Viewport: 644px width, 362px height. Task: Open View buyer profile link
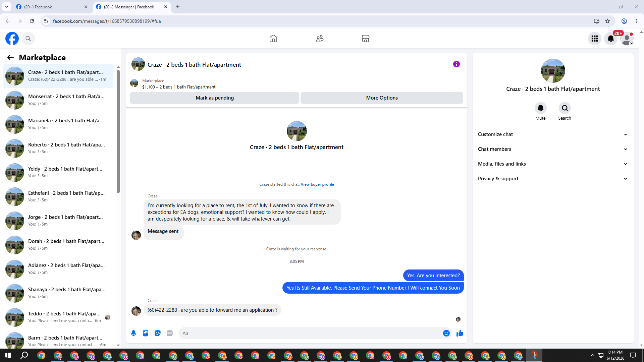317,184
